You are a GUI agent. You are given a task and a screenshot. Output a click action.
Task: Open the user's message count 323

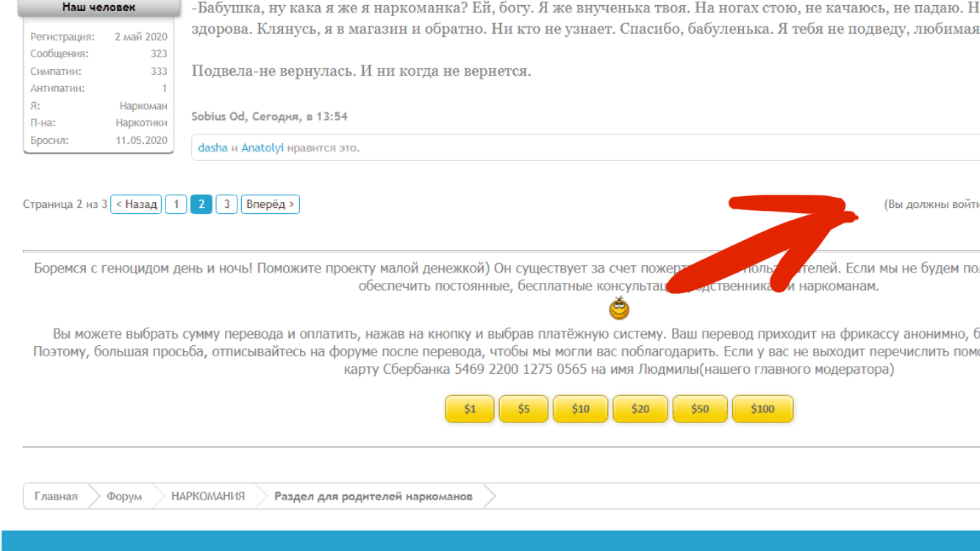pyautogui.click(x=159, y=54)
